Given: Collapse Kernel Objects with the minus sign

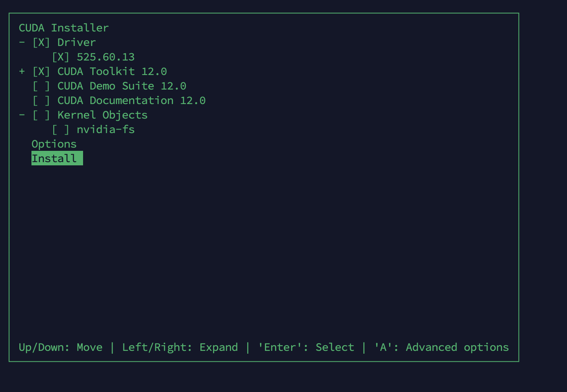Looking at the screenshot, I should point(22,115).
